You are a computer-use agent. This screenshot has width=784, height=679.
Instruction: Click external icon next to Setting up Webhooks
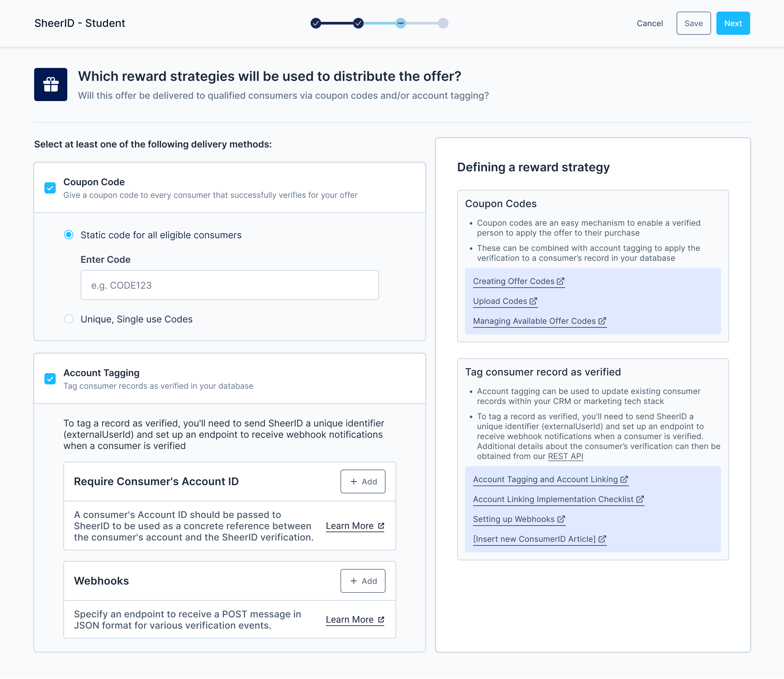coord(561,519)
